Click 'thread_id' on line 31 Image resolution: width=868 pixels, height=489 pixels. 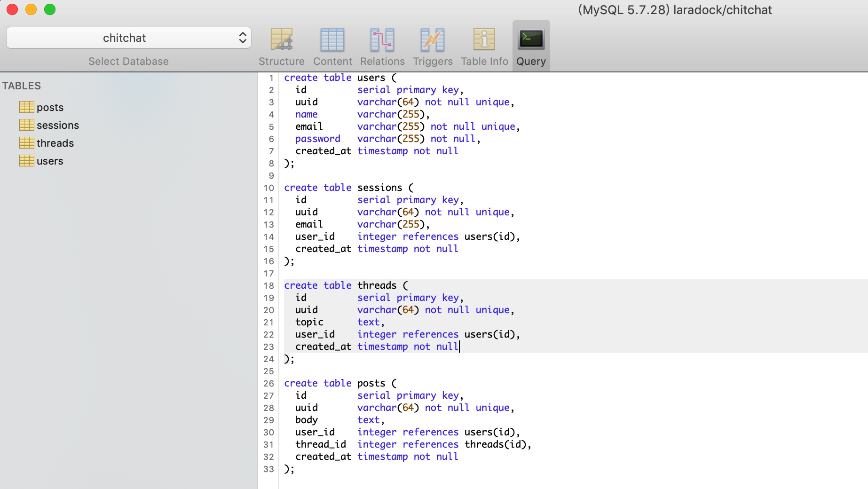321,444
